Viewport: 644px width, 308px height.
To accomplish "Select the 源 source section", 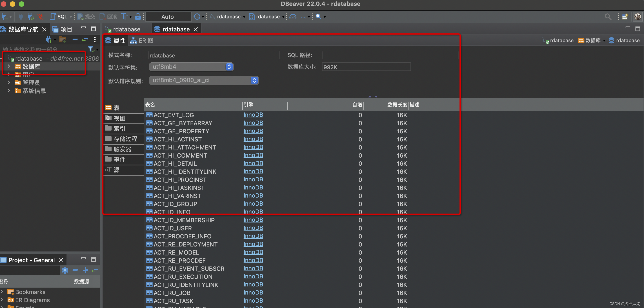I will point(124,170).
